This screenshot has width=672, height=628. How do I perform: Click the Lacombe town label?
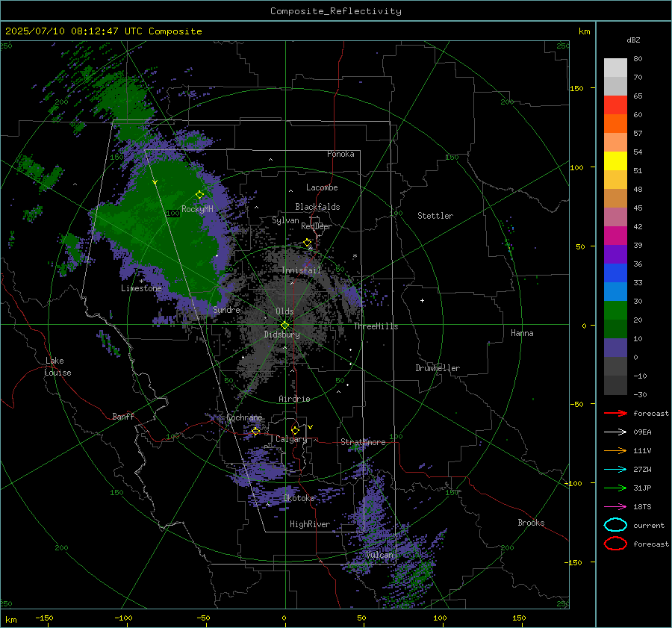(322, 187)
